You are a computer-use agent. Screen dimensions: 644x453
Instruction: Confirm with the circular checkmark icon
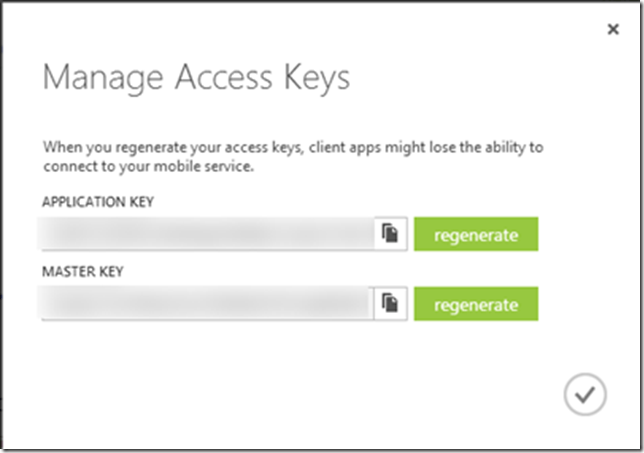point(585,395)
